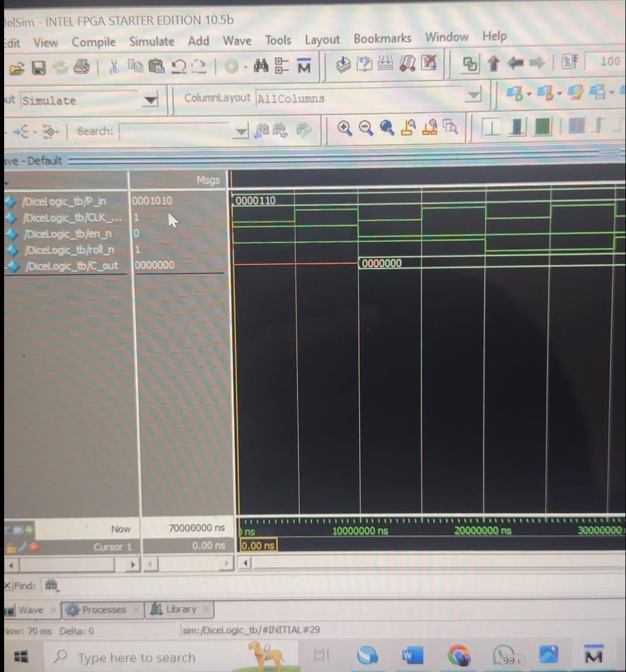Open the Simulate mode dropdown
The height and width of the screenshot is (672, 626).
click(x=150, y=101)
